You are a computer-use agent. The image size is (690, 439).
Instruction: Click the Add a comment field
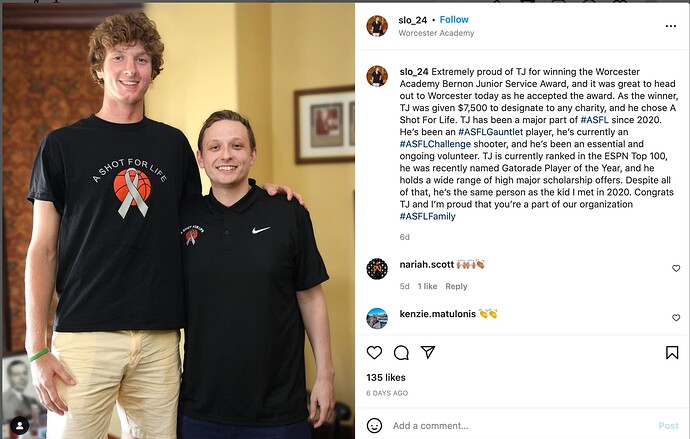(x=521, y=426)
